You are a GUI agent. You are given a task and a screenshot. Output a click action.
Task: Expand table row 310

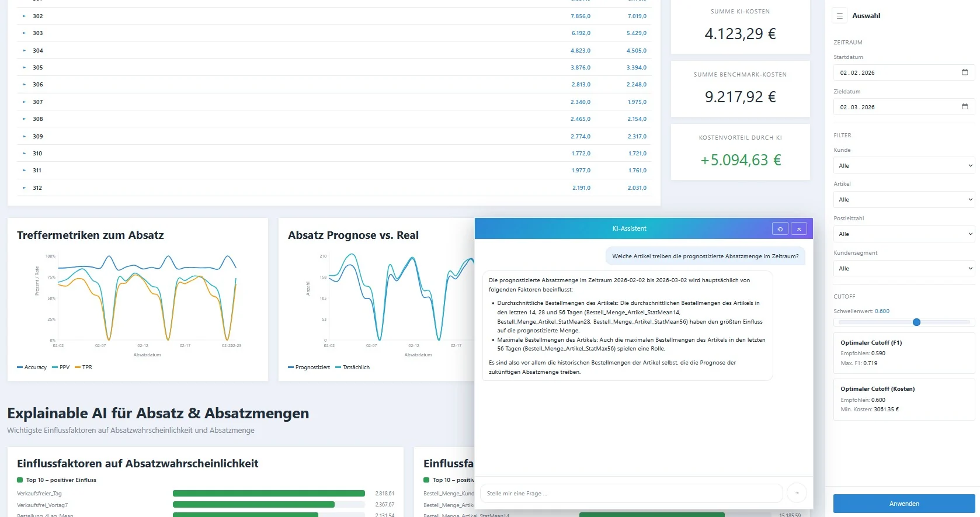[x=24, y=154]
